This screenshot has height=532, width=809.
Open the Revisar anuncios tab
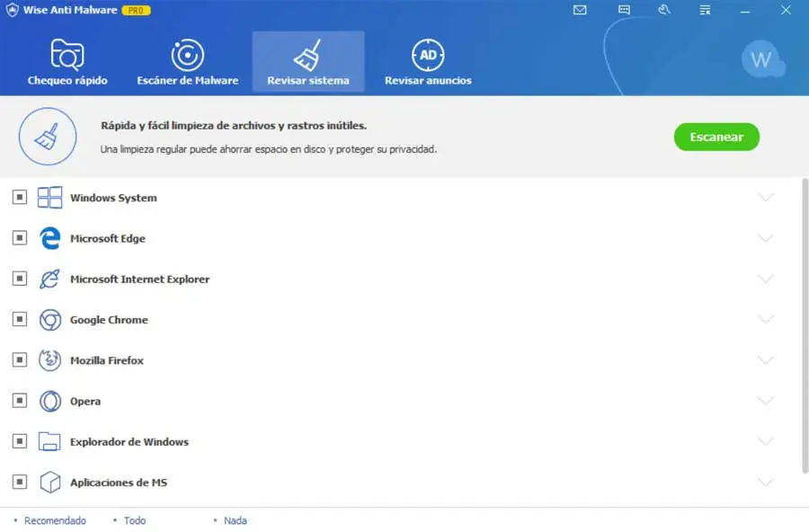tap(428, 61)
